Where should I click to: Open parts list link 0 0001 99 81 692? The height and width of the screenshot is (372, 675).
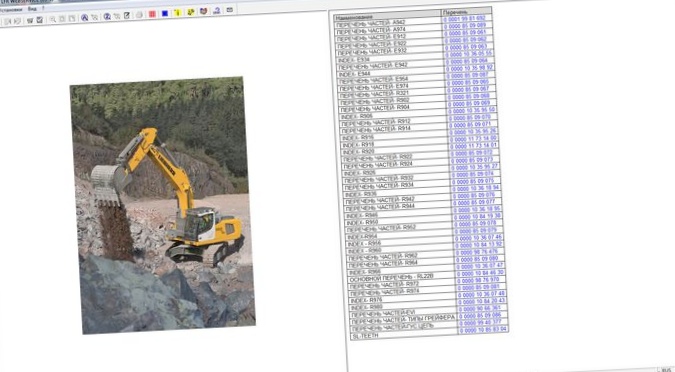pos(464,19)
